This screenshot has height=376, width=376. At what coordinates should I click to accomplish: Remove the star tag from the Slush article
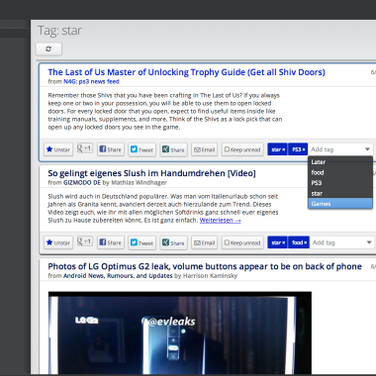click(284, 243)
